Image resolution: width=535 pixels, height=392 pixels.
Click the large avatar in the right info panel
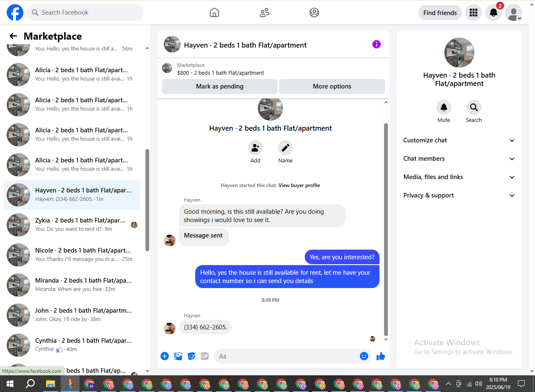[459, 53]
